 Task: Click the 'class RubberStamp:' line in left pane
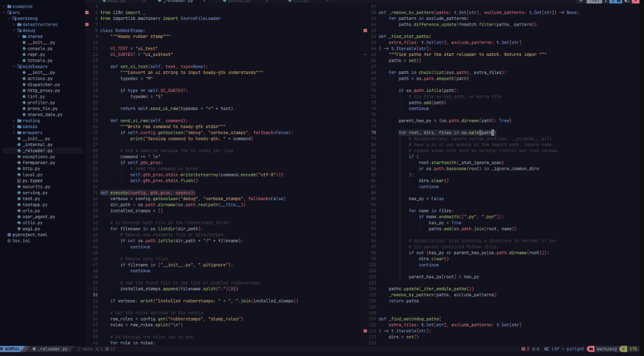tap(122, 30)
